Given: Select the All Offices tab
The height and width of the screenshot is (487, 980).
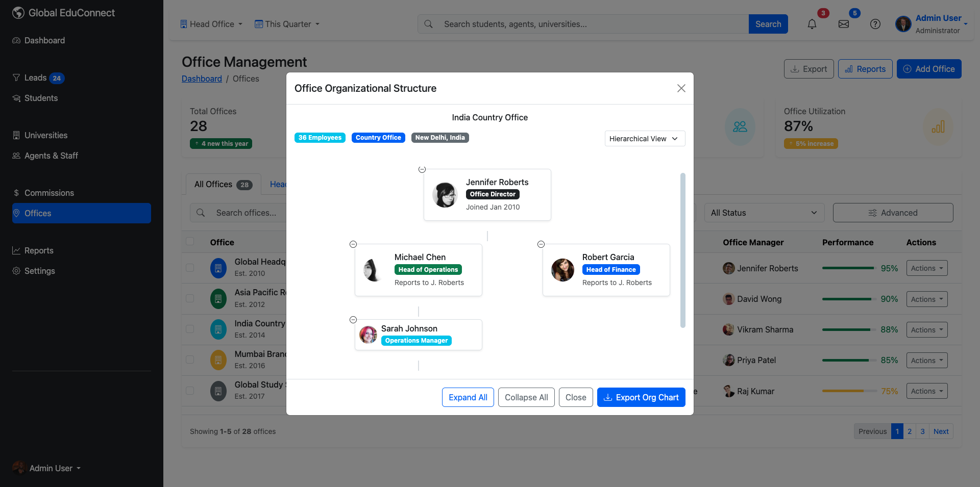Looking at the screenshot, I should tap(223, 185).
